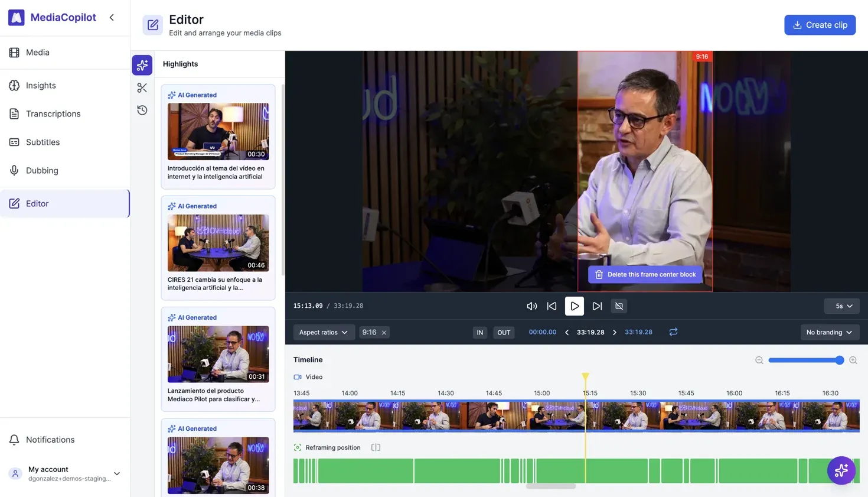Click the yellow playhead marker
Image resolution: width=868 pixels, height=497 pixels.
click(x=585, y=376)
